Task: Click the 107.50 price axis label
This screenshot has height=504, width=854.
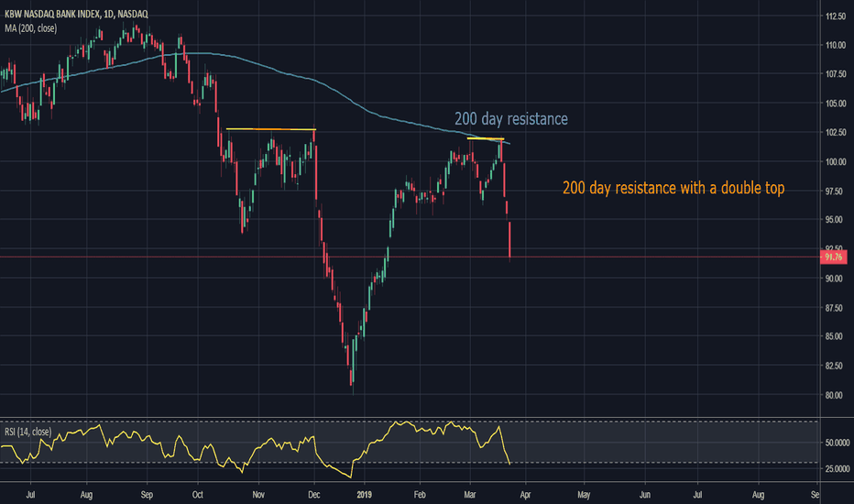Action: coord(836,74)
